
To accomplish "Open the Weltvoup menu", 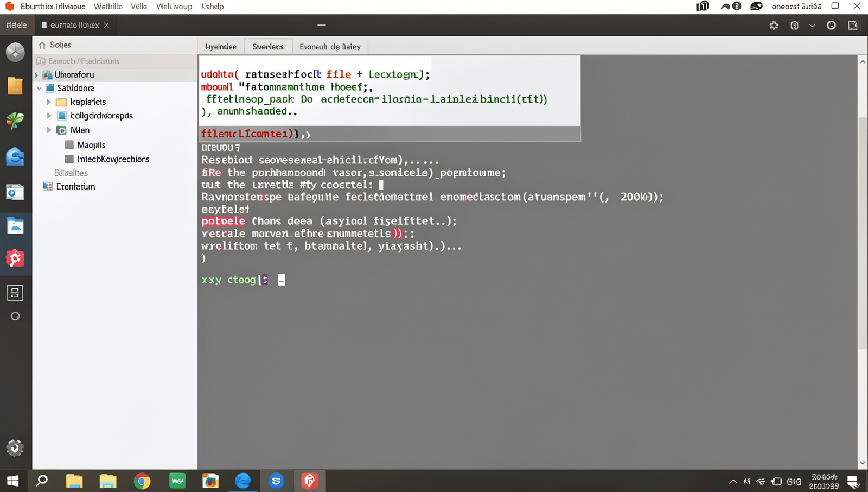I will [174, 7].
